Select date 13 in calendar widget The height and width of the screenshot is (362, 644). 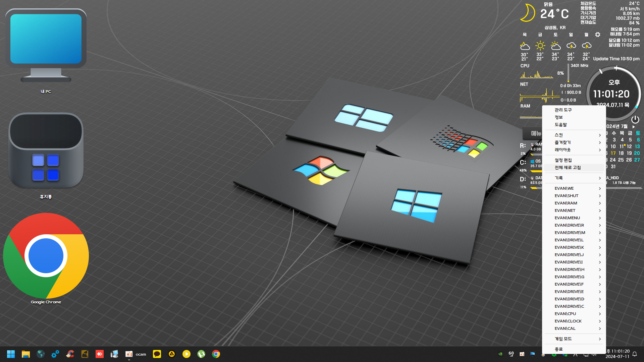tap(637, 146)
